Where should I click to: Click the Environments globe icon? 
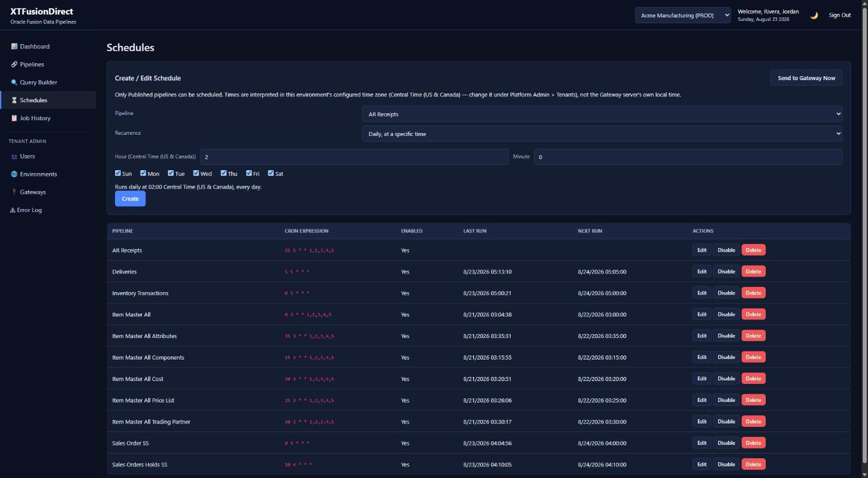point(14,174)
